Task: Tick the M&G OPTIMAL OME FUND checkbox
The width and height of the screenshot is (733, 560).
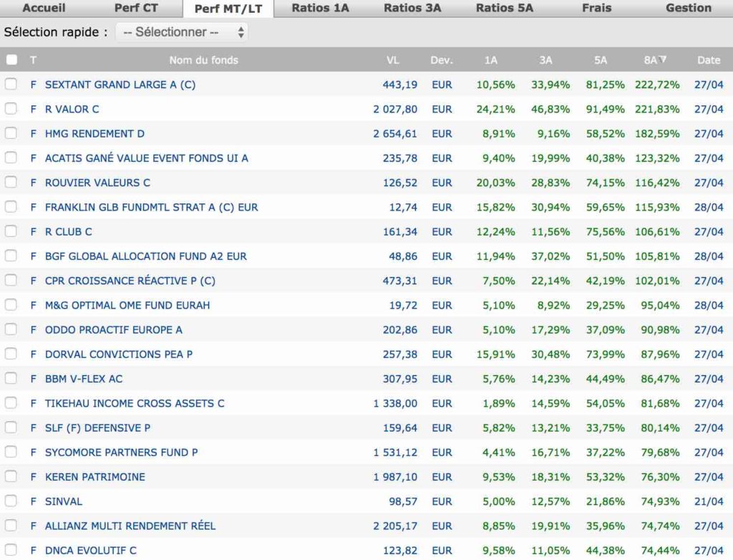Action: tap(11, 305)
